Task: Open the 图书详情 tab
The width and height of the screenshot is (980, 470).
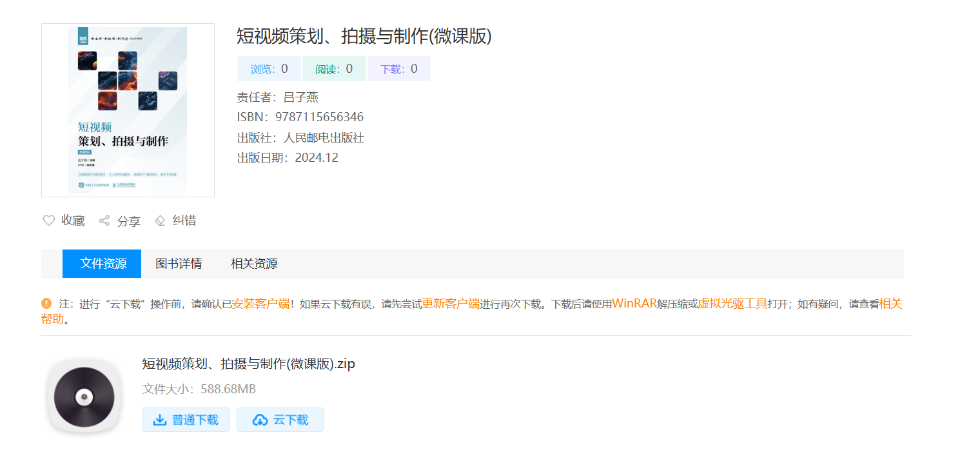Action: pyautogui.click(x=179, y=264)
